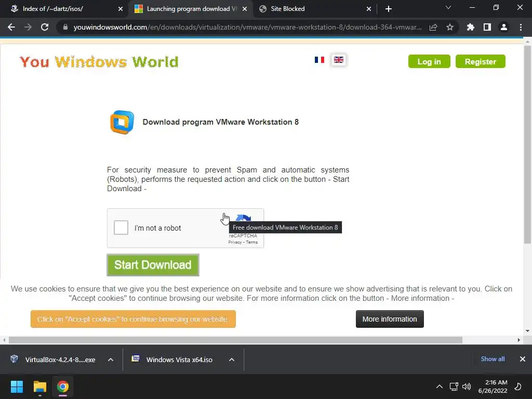Click the You Windows World logo
Screen dimensions: 532x399
point(99,62)
